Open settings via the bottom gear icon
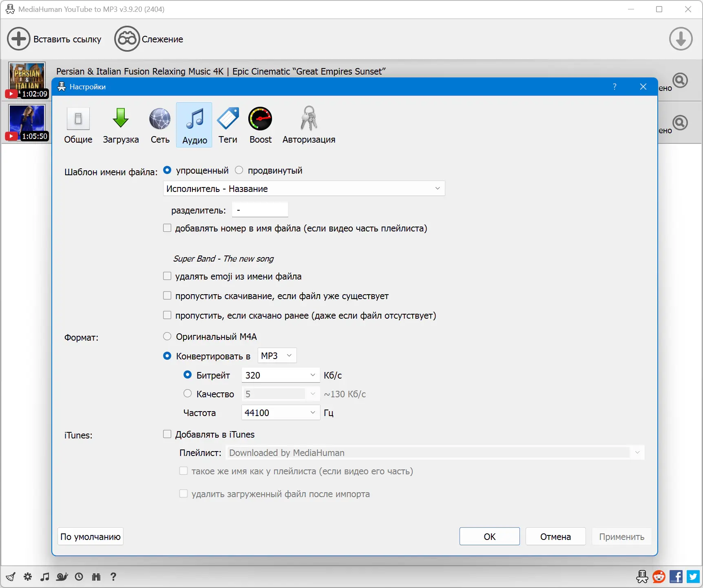703x588 pixels. pyautogui.click(x=28, y=577)
